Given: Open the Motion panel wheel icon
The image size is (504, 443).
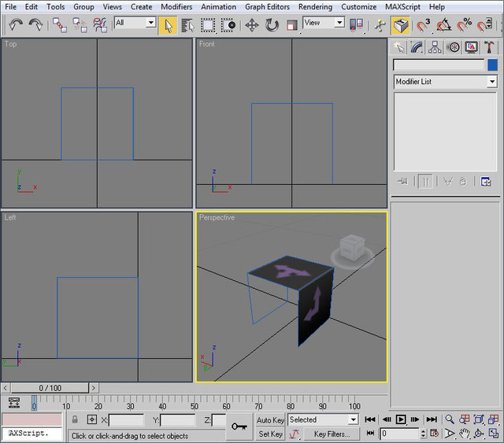Looking at the screenshot, I should pyautogui.click(x=453, y=47).
